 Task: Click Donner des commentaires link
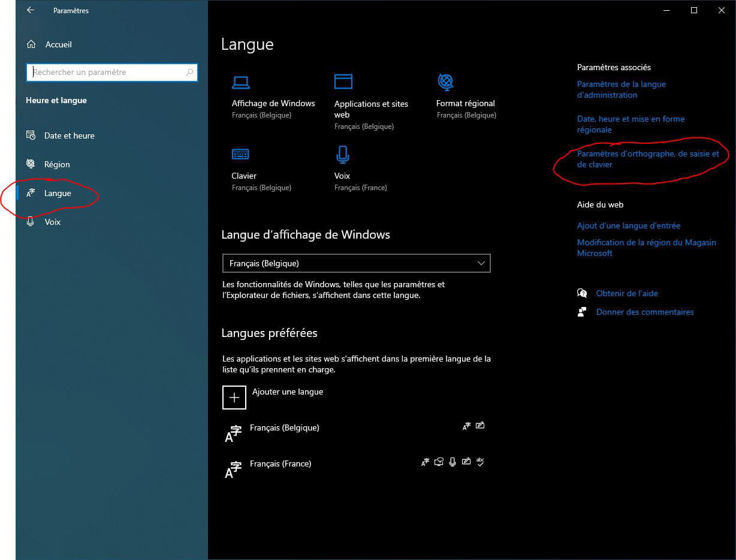coord(645,312)
